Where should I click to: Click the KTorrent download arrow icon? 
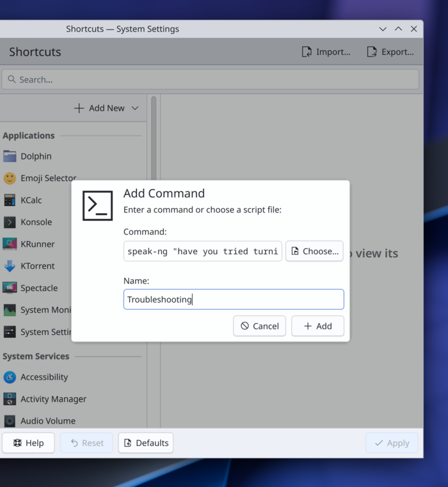tap(10, 266)
